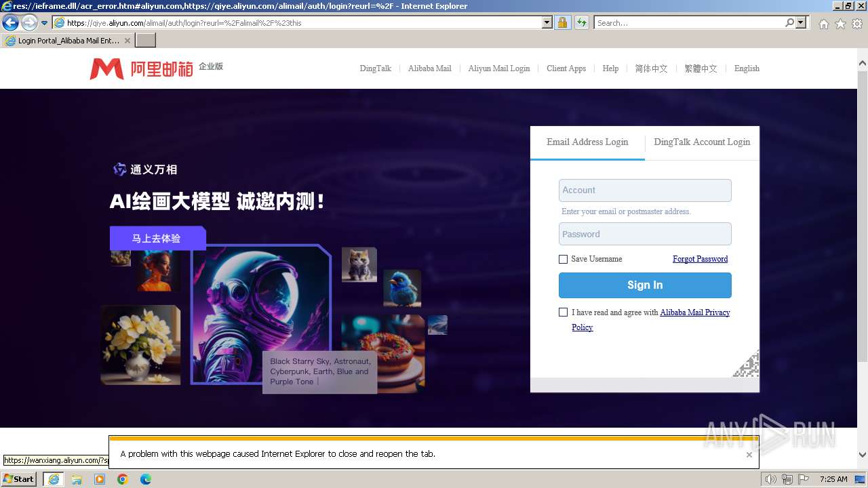Click the woman portrait thumbnail
The width and height of the screenshot is (868, 488).
(158, 271)
